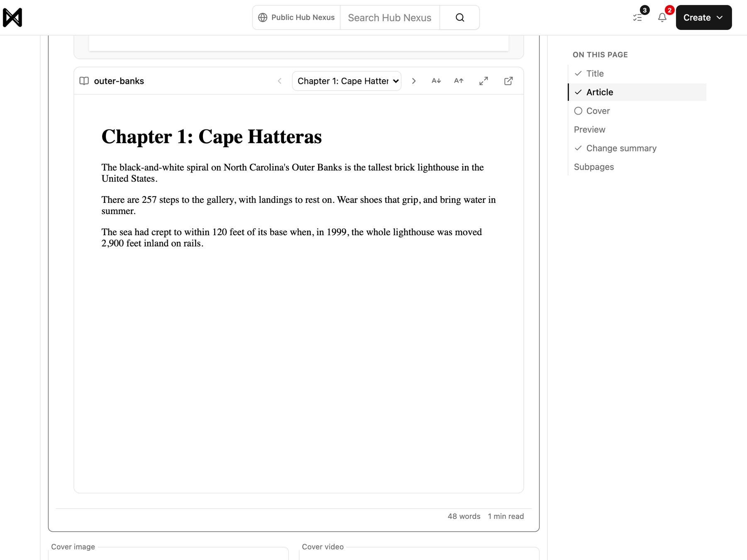
Task: Click the Chapter 1: Cape Hatteras heading
Action: 212,137
